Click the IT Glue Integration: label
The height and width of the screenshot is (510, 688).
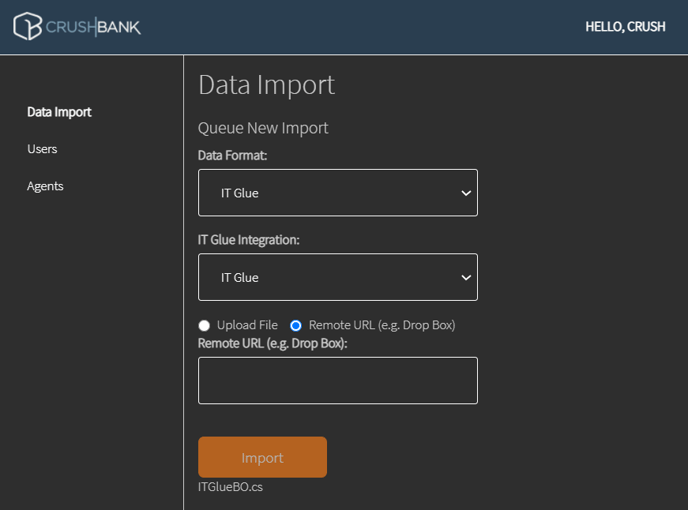coord(249,240)
